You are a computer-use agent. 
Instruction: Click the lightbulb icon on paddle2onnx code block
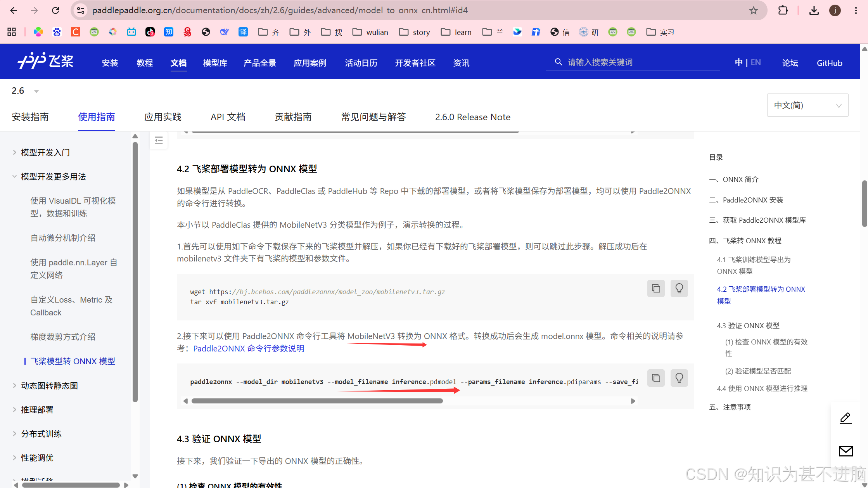pos(679,378)
